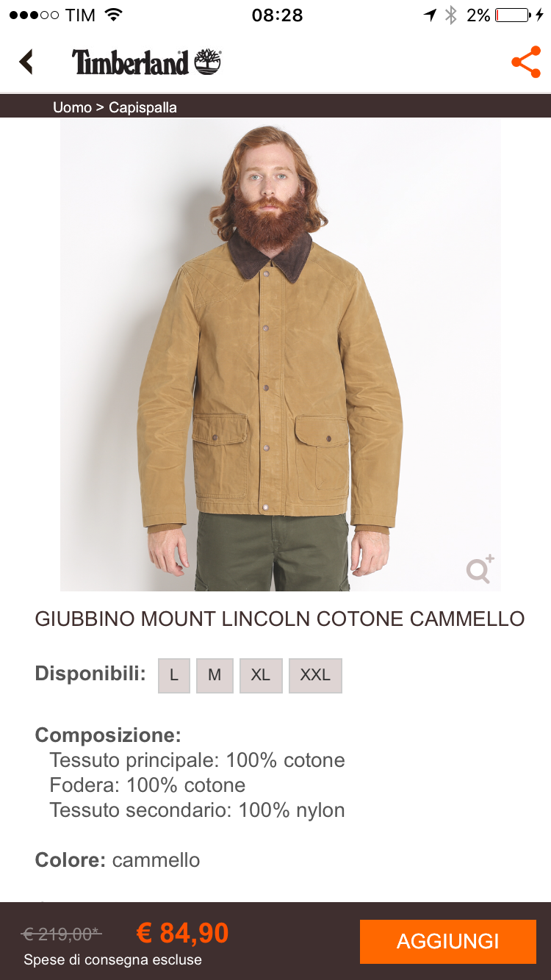Tap the battery status icon
The height and width of the screenshot is (980, 551).
pyautogui.click(x=519, y=15)
